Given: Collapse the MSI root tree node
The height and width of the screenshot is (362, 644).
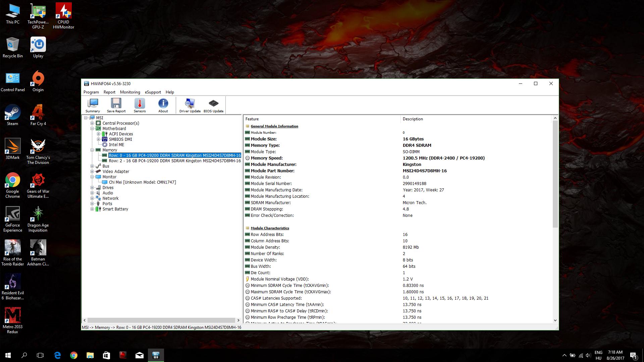Looking at the screenshot, I should (x=86, y=118).
